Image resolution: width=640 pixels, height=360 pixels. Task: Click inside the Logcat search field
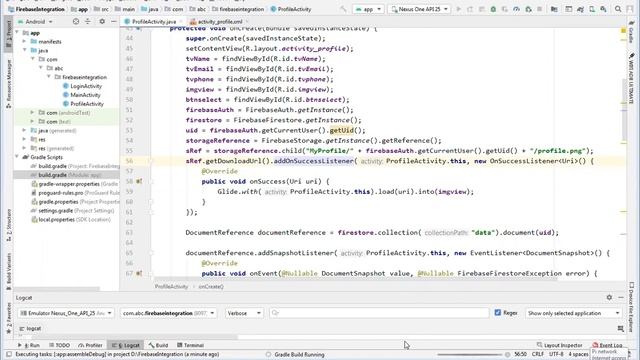tap(379, 313)
